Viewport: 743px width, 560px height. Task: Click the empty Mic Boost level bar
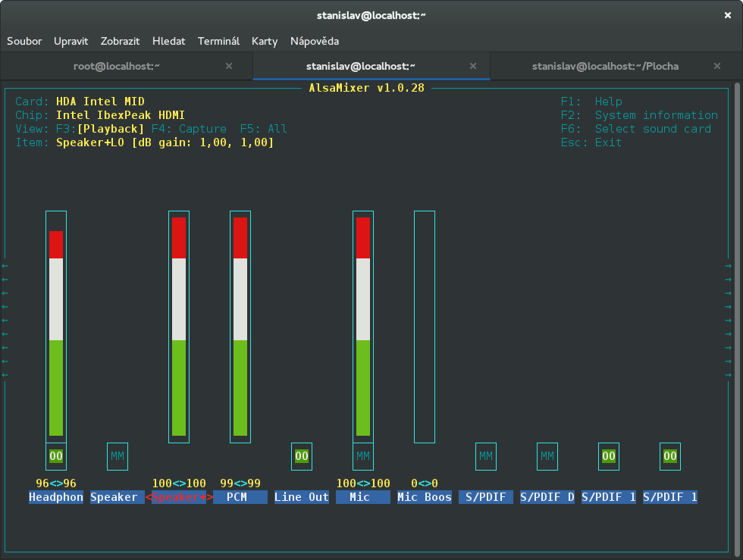[x=425, y=326]
